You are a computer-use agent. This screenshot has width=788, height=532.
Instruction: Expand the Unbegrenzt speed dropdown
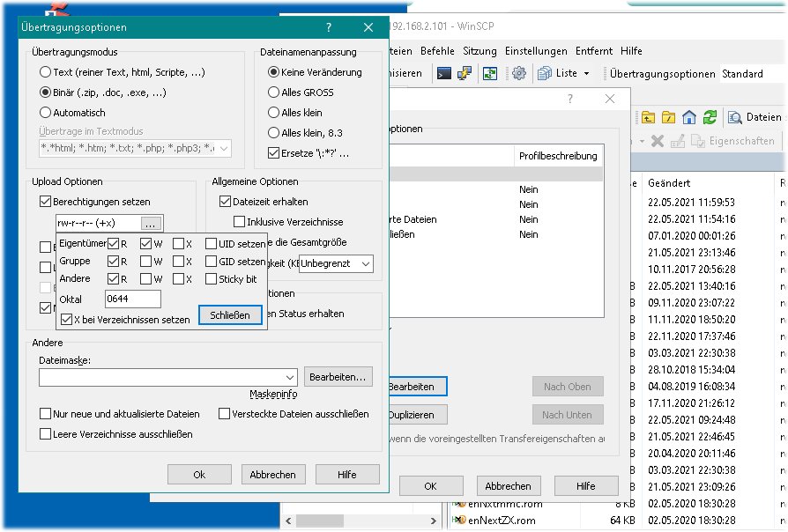tap(365, 264)
